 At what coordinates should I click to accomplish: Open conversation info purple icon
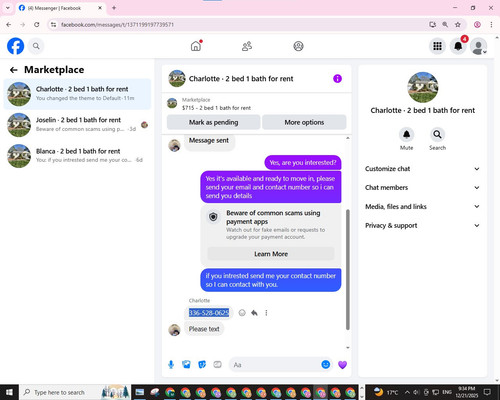pyautogui.click(x=337, y=79)
